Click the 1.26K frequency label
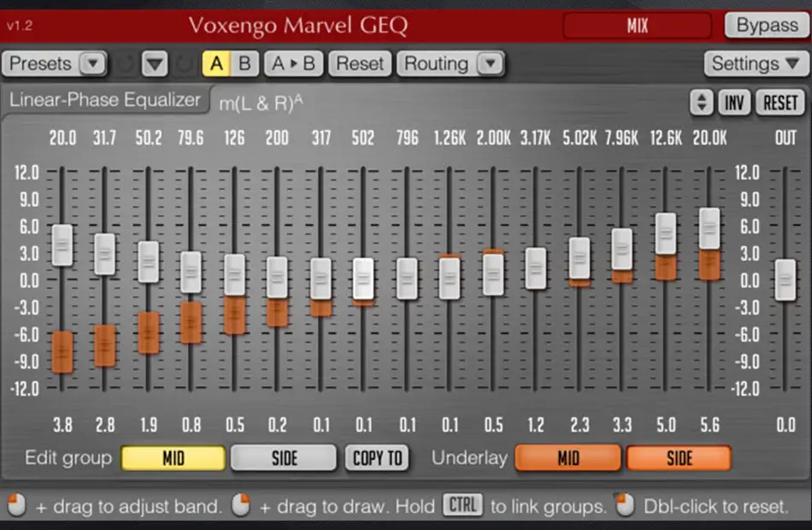The image size is (812, 530). click(450, 138)
